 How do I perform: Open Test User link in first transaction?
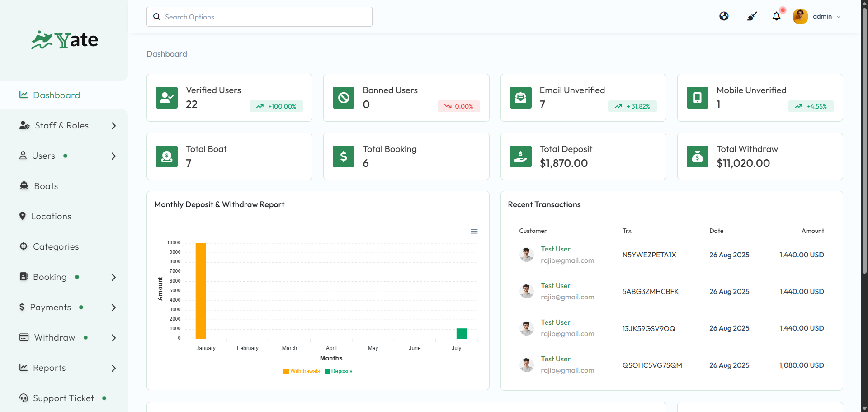click(x=555, y=249)
